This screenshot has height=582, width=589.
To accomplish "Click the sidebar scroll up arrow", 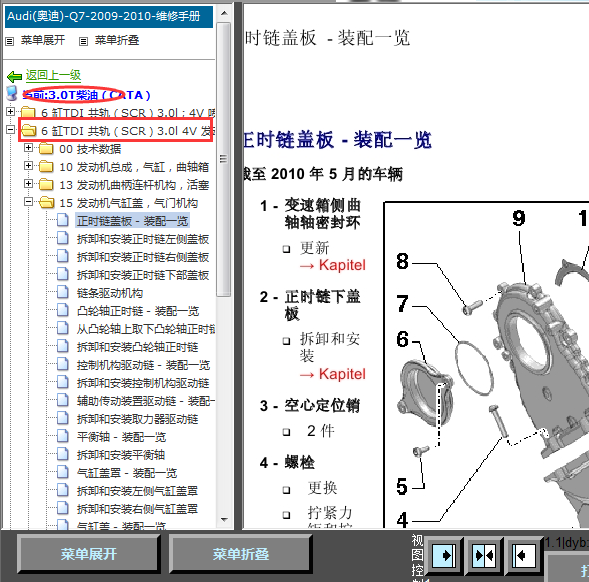I will coord(224,13).
